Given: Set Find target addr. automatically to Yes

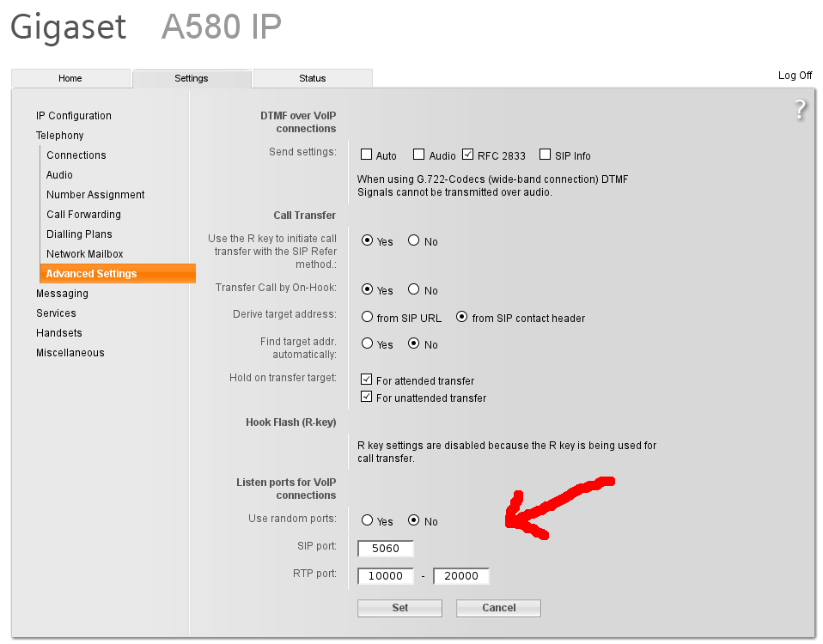Looking at the screenshot, I should coord(368,344).
